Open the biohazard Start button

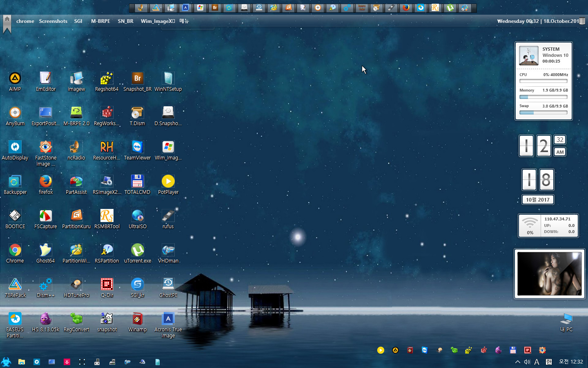point(6,361)
